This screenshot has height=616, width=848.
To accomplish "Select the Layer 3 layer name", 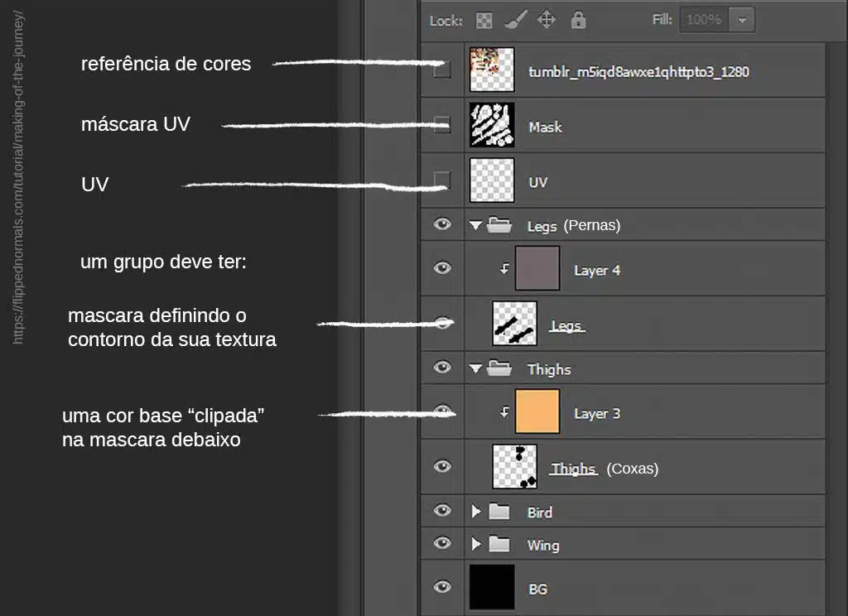I will (x=596, y=413).
